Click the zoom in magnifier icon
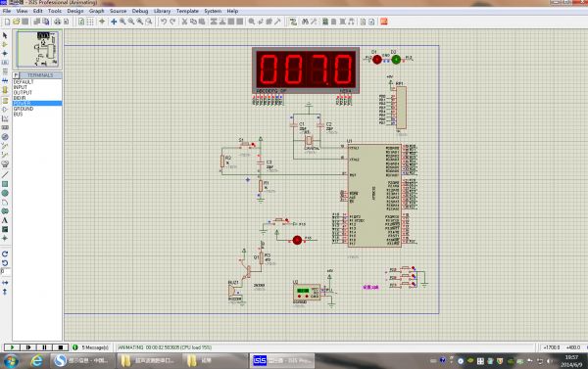This screenshot has width=588, height=369. (x=122, y=22)
